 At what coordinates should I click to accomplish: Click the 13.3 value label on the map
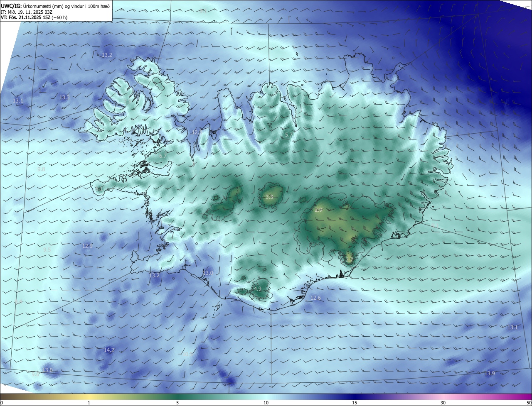(64, 98)
